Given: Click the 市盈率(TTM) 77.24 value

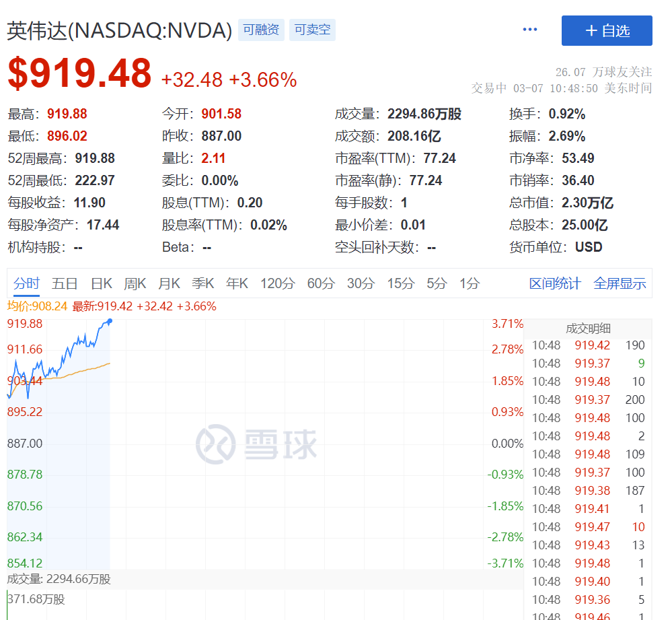Looking at the screenshot, I should pos(439,158).
